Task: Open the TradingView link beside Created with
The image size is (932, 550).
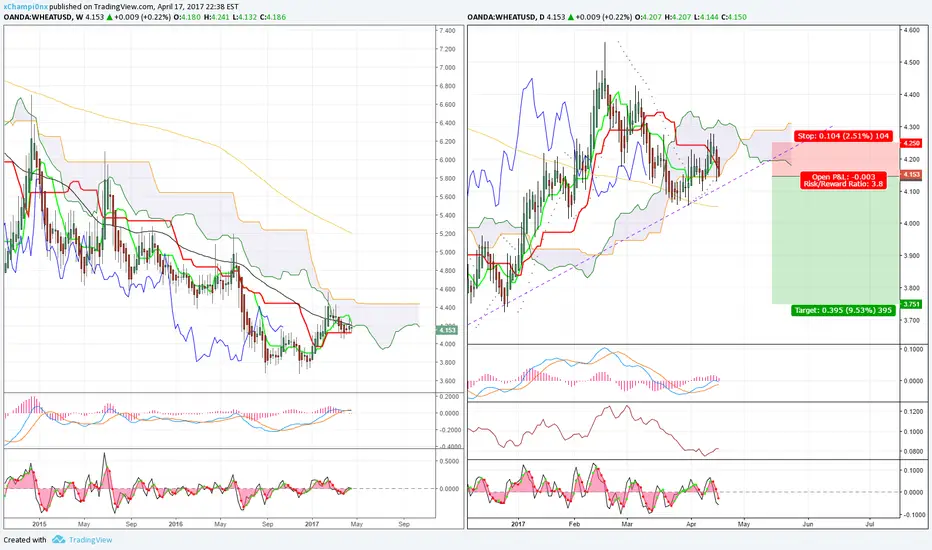Action: click(x=90, y=540)
